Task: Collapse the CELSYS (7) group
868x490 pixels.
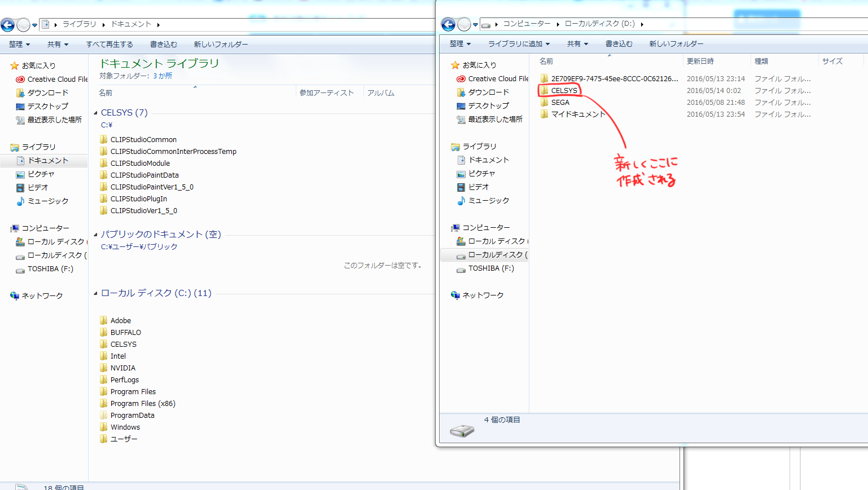Action: [95, 113]
